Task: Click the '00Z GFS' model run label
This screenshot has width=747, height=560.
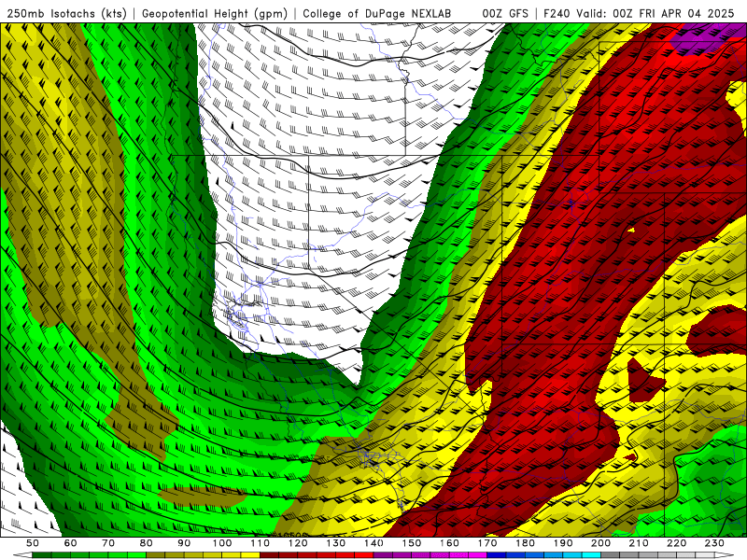Action: pos(505,14)
